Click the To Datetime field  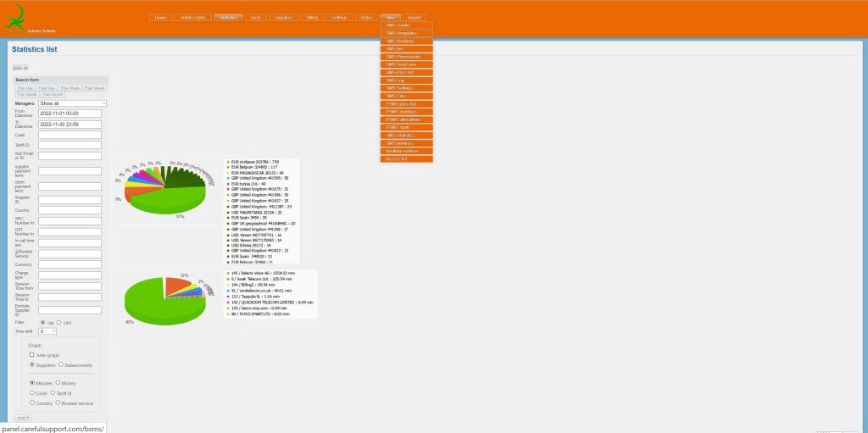70,125
